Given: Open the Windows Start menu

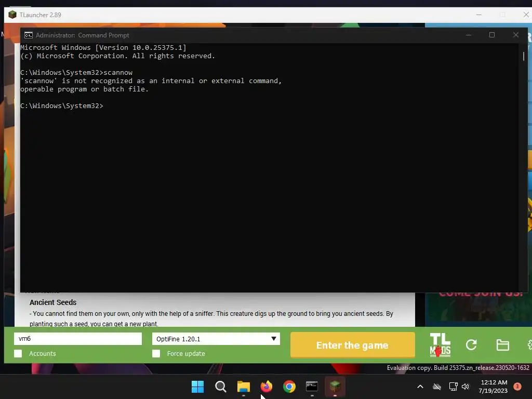Looking at the screenshot, I should (197, 387).
